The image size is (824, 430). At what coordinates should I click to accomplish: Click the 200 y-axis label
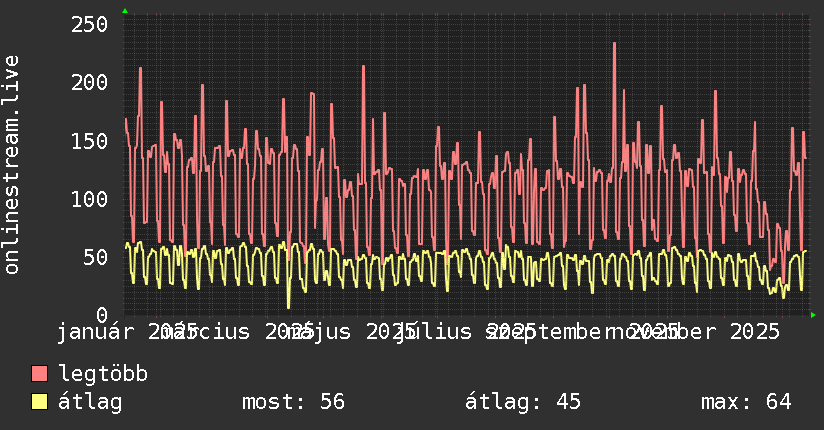(x=89, y=83)
